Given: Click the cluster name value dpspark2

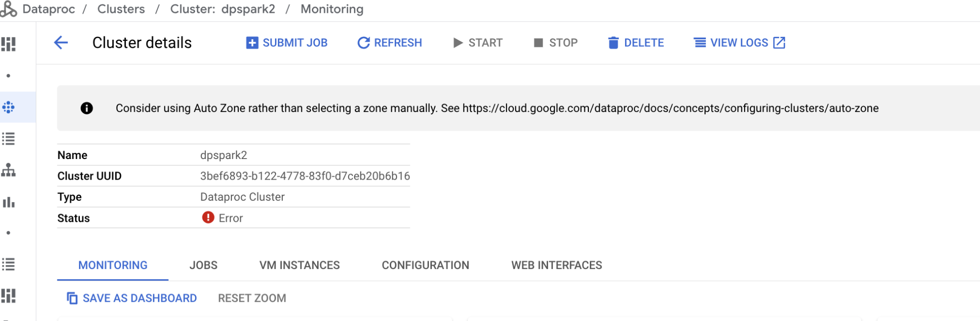Looking at the screenshot, I should pyautogui.click(x=224, y=155).
